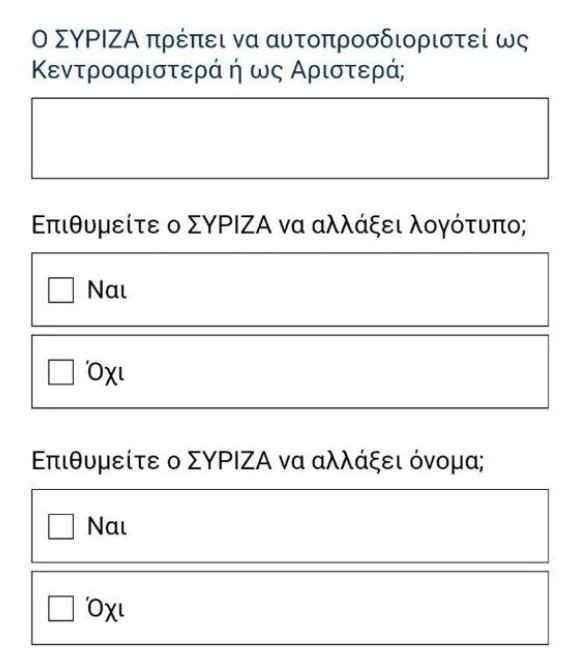The width and height of the screenshot is (571, 665).
Task: Focus the answer box under the Κεντροαριστερά question
Action: [x=290, y=138]
